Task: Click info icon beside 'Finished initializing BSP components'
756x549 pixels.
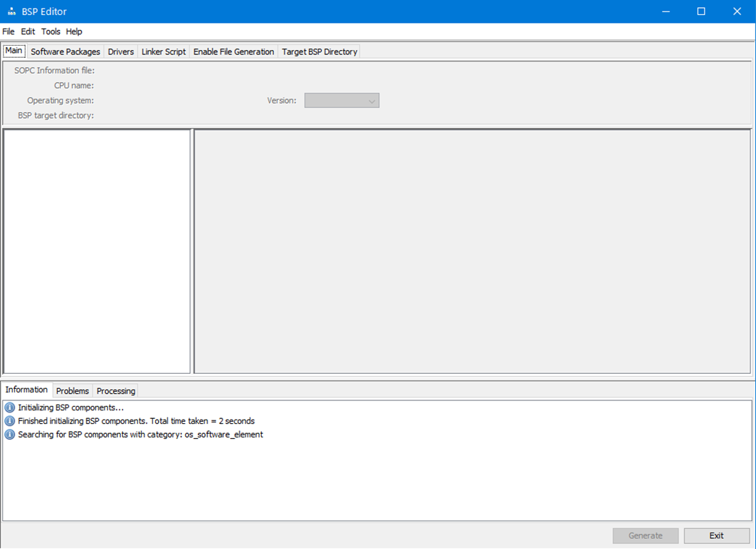Action: [x=9, y=421]
